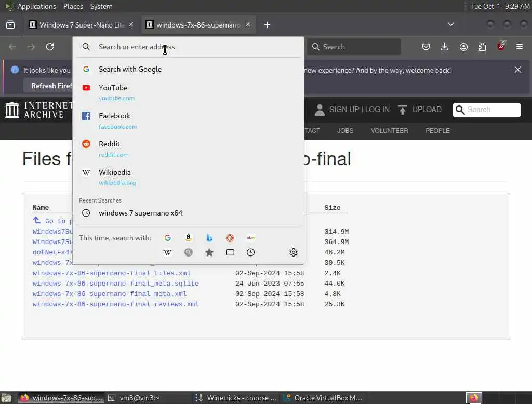Open the System menu
532x404 pixels.
pos(101,6)
